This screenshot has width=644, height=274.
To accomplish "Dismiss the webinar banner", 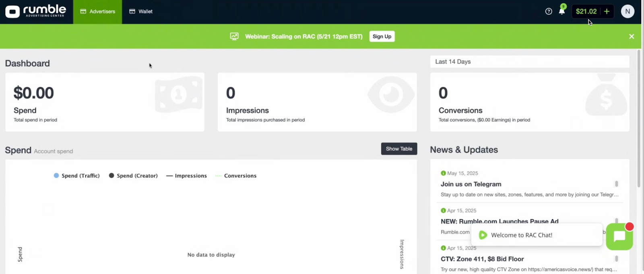I will click(x=632, y=36).
